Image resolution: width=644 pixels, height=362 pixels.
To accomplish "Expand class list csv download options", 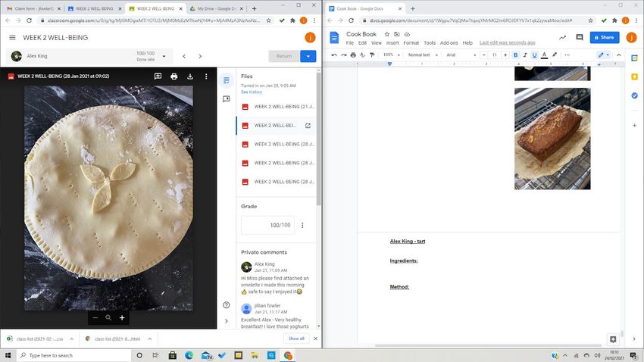I will point(71,339).
